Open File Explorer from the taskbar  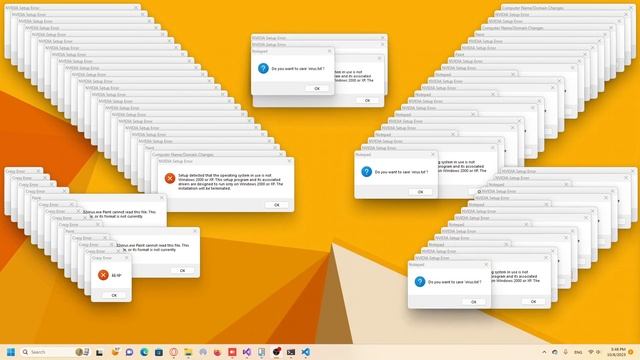click(x=188, y=352)
